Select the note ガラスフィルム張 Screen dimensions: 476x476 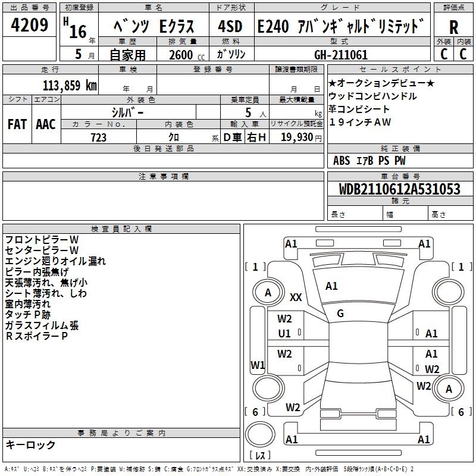(42, 325)
